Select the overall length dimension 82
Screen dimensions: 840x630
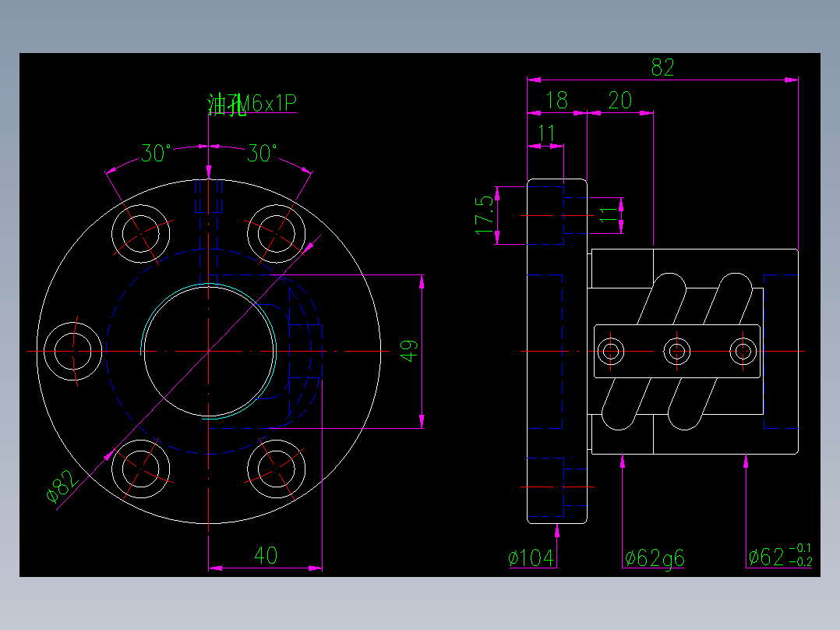pyautogui.click(x=662, y=68)
